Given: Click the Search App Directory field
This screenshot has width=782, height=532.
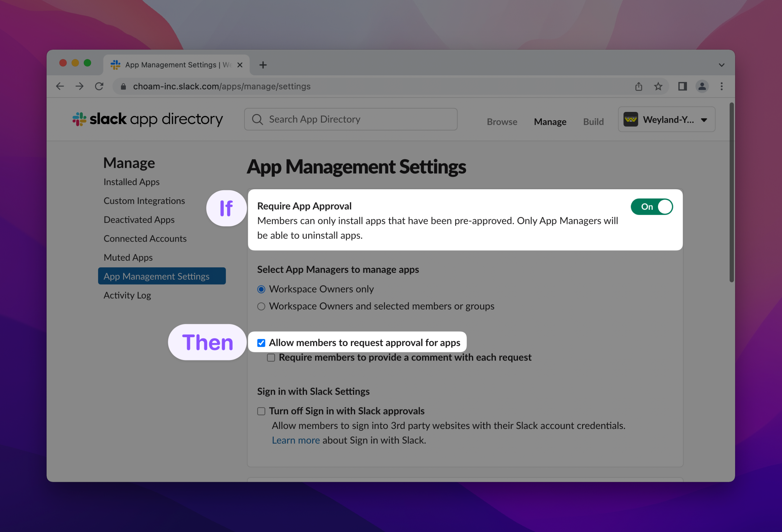Looking at the screenshot, I should coord(351,119).
